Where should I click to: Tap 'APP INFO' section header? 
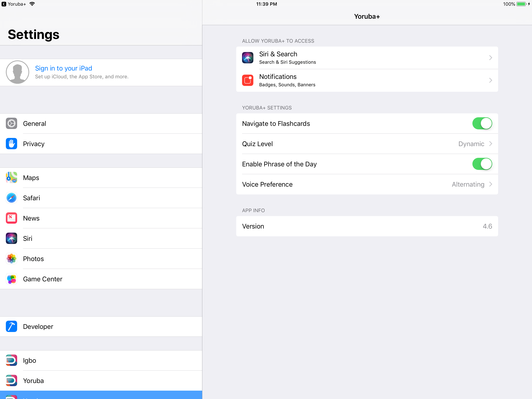click(x=253, y=210)
